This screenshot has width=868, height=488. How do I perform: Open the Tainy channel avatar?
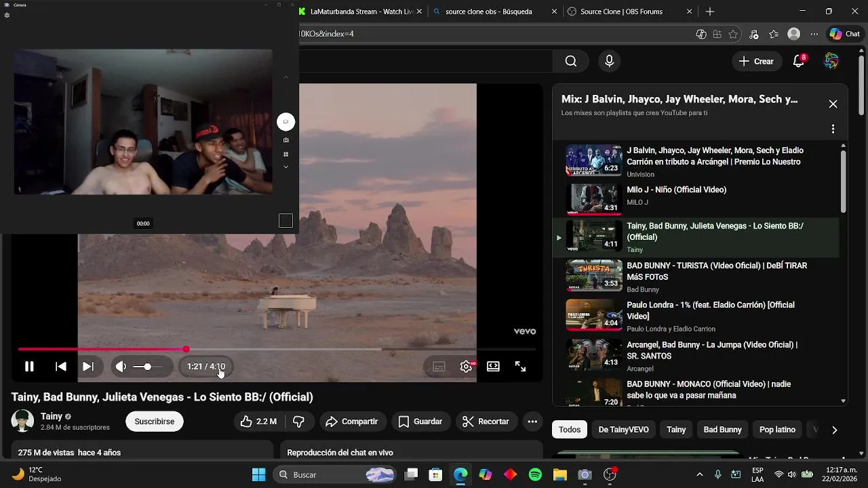click(22, 421)
